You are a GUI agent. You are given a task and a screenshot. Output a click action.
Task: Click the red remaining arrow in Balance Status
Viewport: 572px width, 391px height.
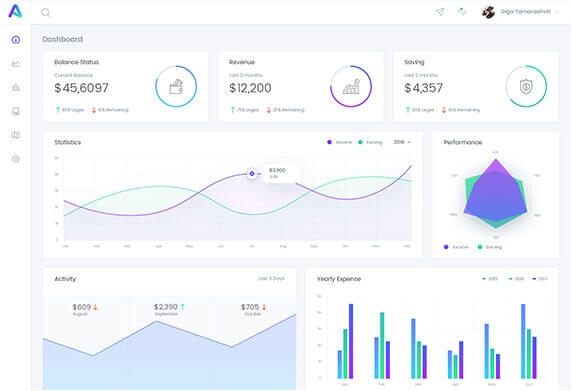94,109
